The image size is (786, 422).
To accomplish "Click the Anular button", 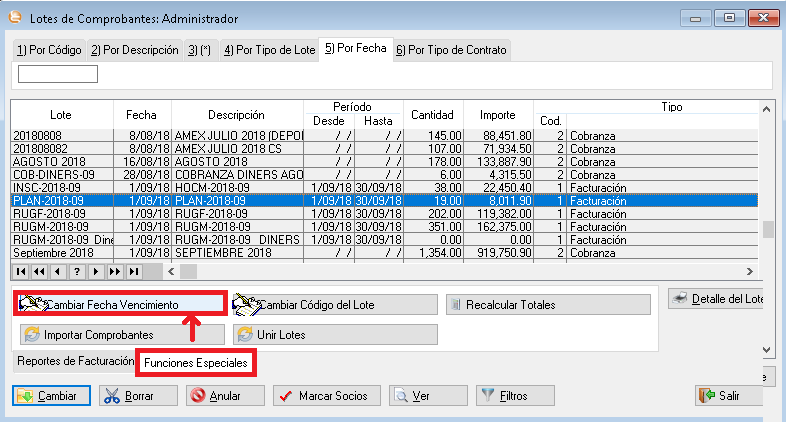I will (x=225, y=396).
